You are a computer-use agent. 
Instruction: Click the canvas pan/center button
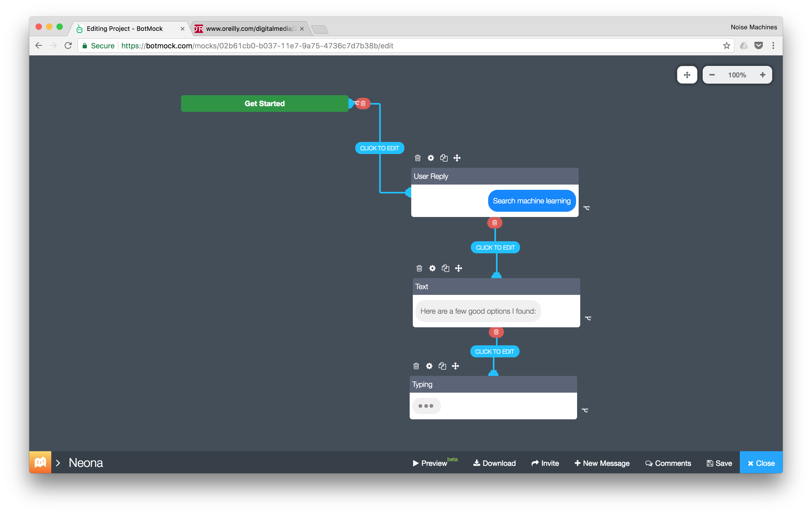click(686, 75)
